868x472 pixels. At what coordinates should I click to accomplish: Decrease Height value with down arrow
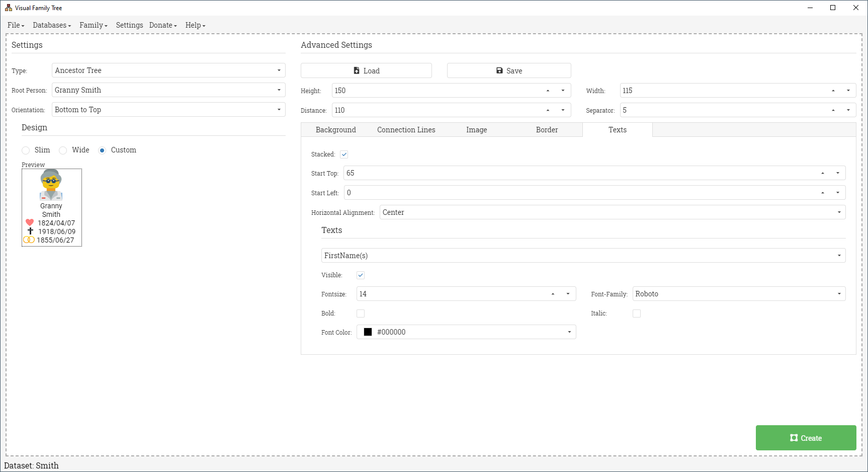563,91
